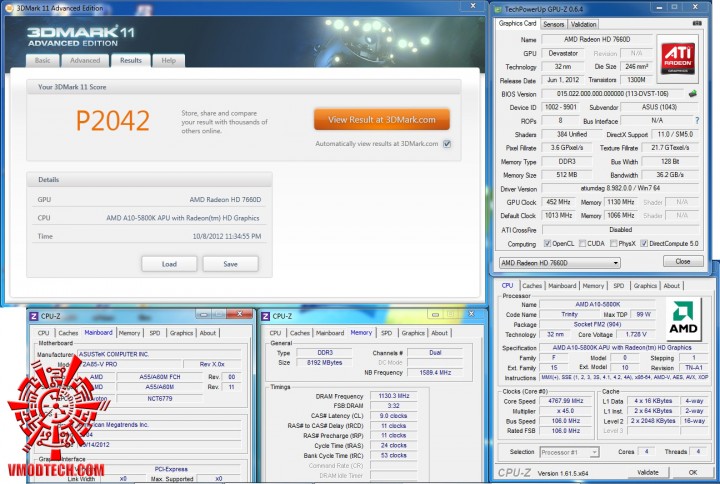Close the 3DMark 11 window

point(472,6)
